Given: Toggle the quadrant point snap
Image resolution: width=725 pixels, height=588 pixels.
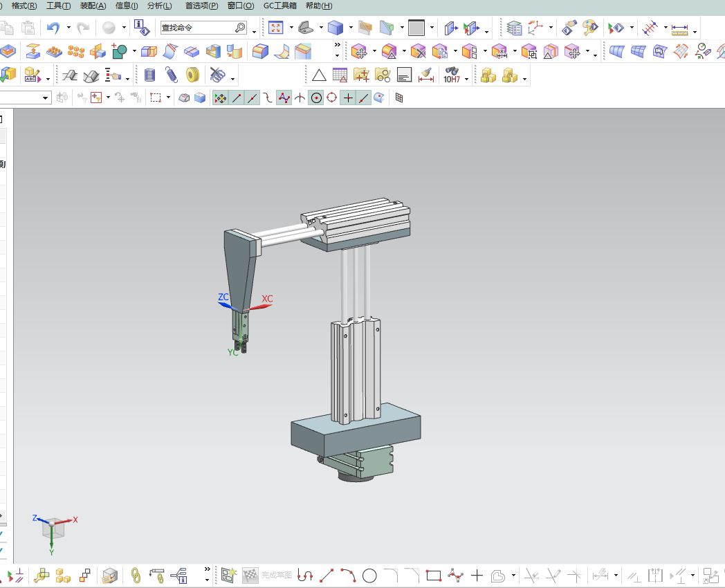Looking at the screenshot, I should coord(332,98).
